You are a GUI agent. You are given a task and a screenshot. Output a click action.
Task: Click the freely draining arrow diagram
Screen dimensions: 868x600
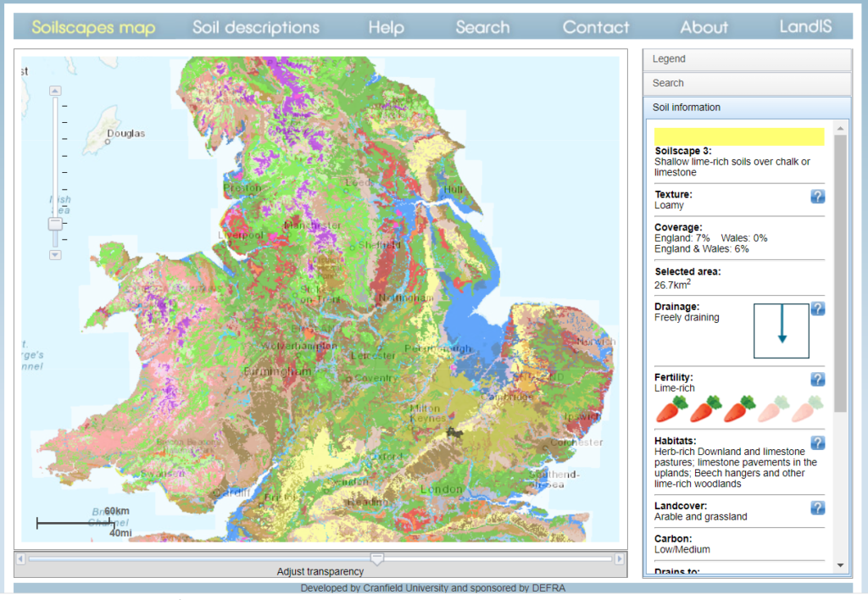781,331
